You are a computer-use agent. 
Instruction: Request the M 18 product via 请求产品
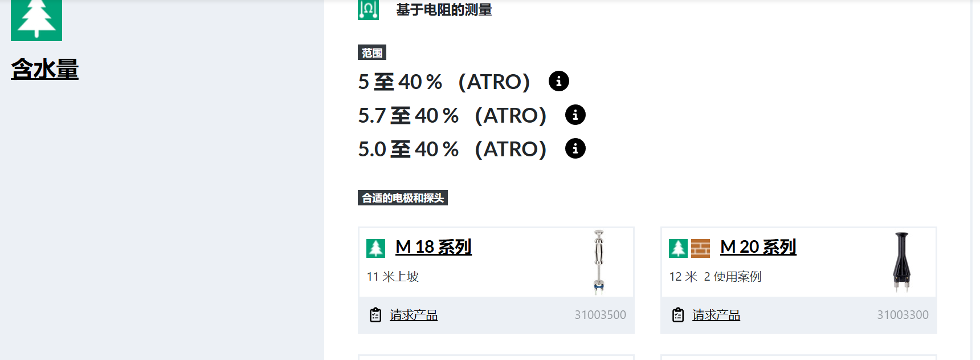tap(414, 315)
